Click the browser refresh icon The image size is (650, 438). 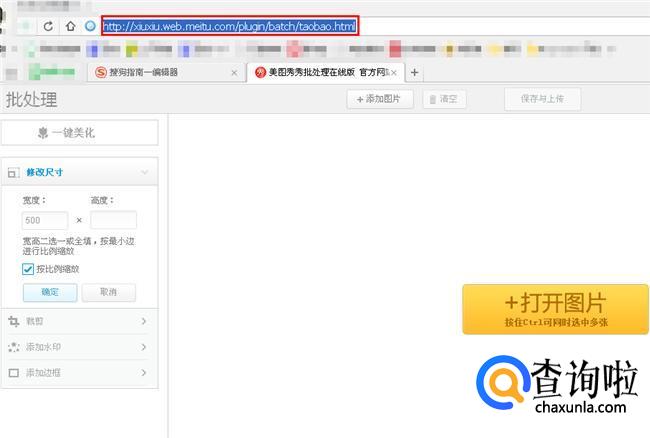point(47,25)
